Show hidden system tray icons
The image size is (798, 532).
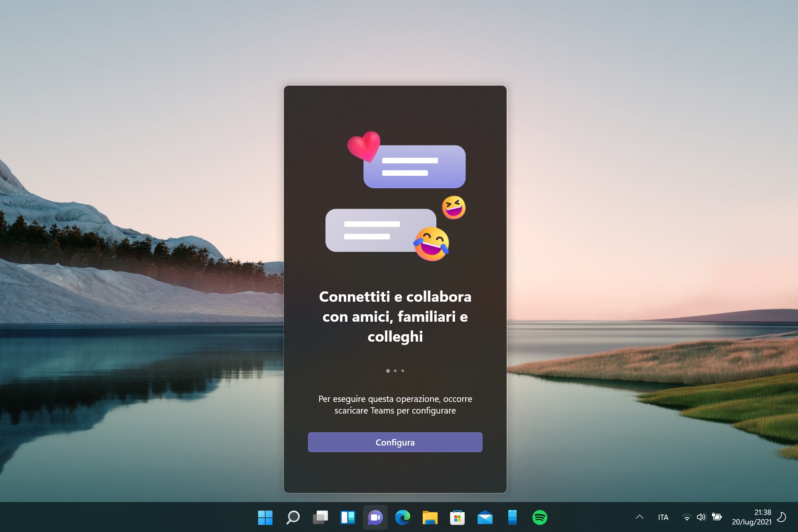[x=640, y=517]
